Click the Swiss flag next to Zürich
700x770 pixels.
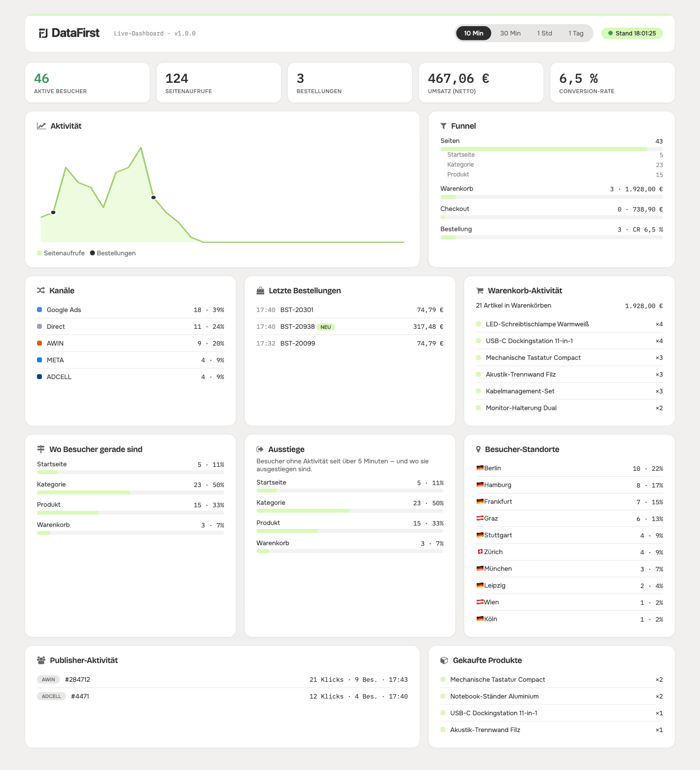tap(480, 552)
